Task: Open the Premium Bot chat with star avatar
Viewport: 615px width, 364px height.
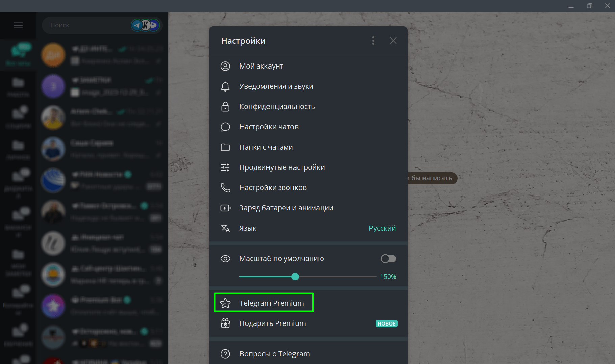Action: [x=102, y=306]
